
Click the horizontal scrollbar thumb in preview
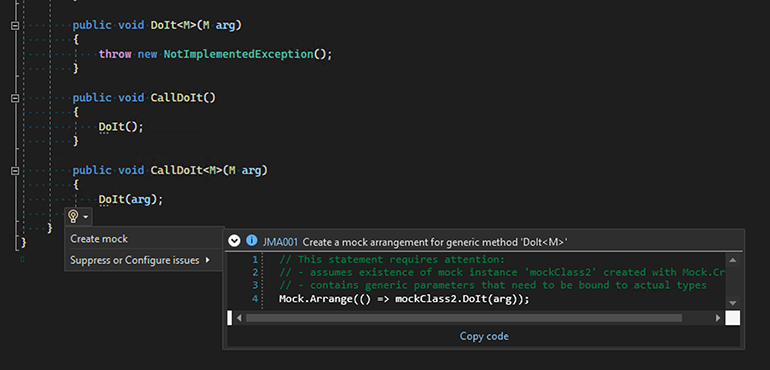[464, 318]
